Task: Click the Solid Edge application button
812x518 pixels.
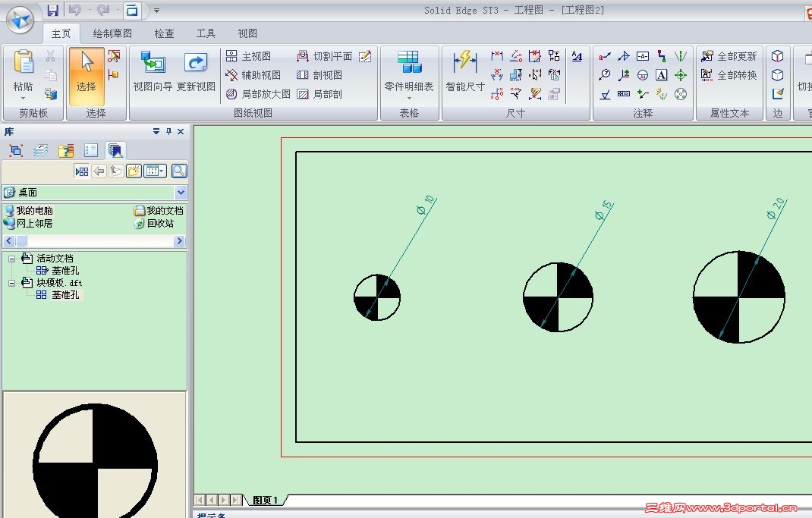Action: [x=20, y=20]
